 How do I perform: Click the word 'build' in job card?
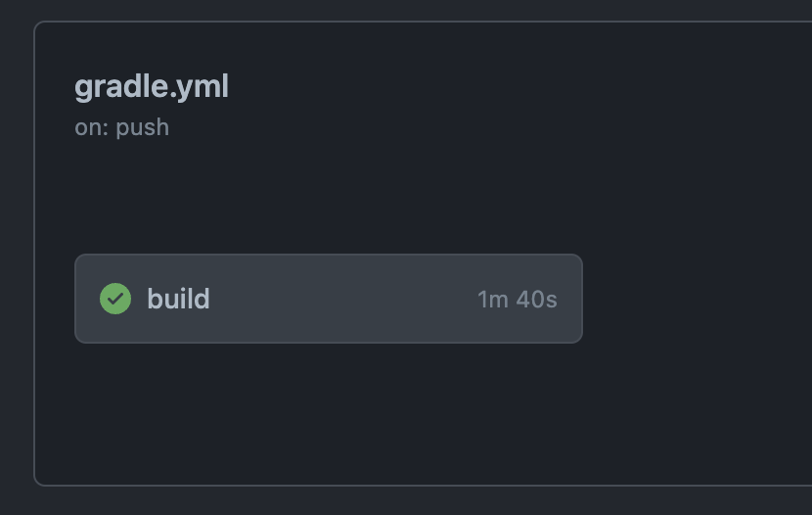(x=178, y=299)
